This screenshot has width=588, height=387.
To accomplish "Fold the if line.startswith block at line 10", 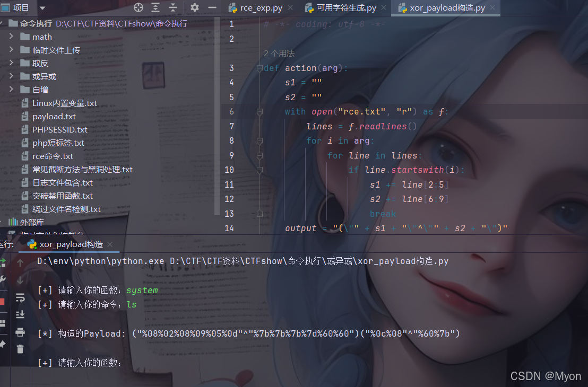I will 259,170.
